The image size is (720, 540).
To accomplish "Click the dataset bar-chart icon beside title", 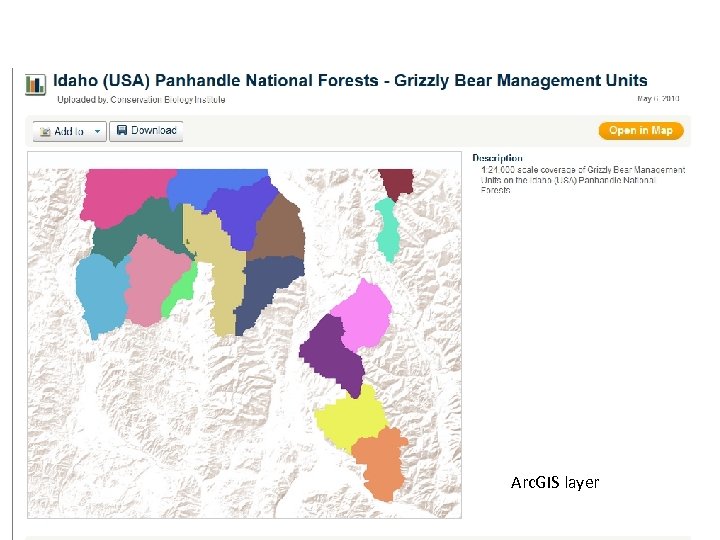I will click(35, 84).
